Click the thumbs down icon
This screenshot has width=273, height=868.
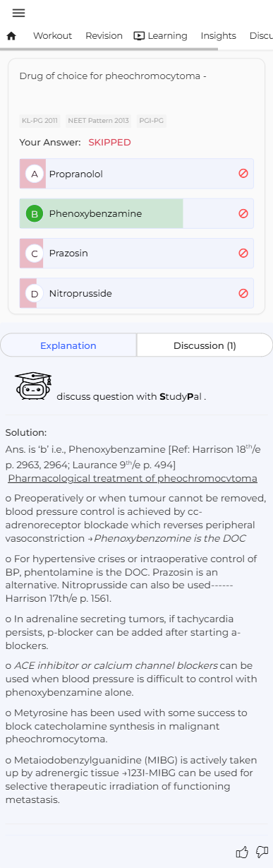click(262, 852)
